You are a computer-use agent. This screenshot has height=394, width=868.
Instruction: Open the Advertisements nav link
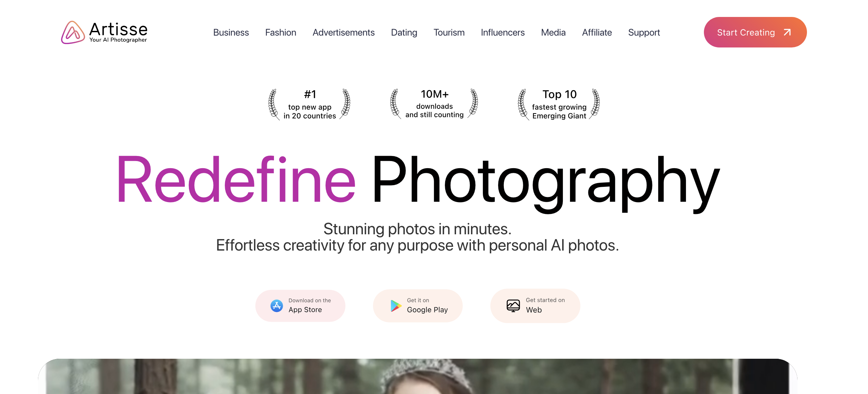pos(343,33)
